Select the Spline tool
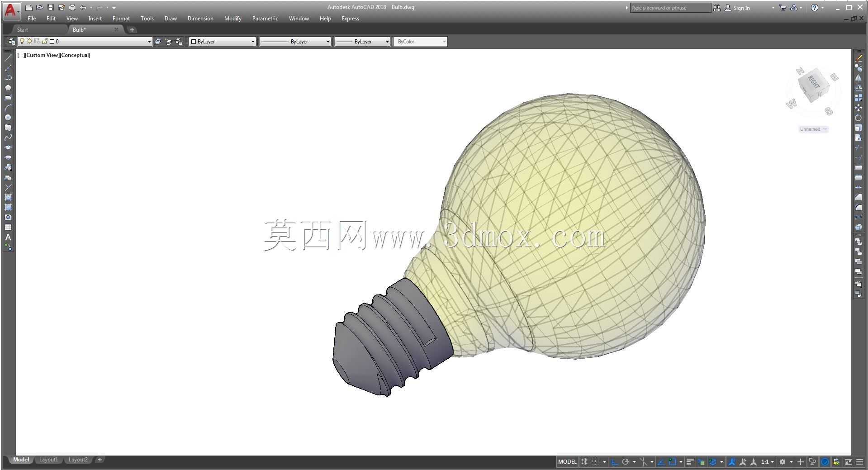The image size is (868, 470). (8, 137)
